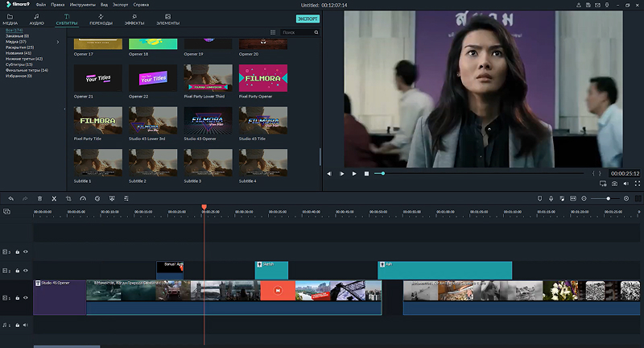Viewport: 644px width, 348px height.
Task: Toggle lock on video track 1
Action: 17,298
